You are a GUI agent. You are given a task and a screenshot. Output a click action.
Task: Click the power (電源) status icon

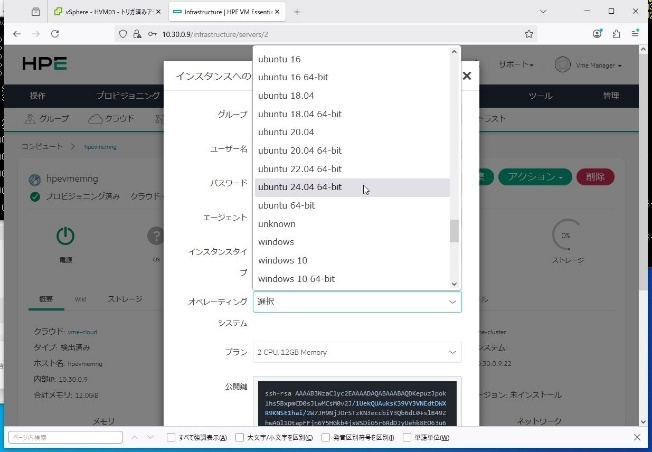[x=65, y=237]
